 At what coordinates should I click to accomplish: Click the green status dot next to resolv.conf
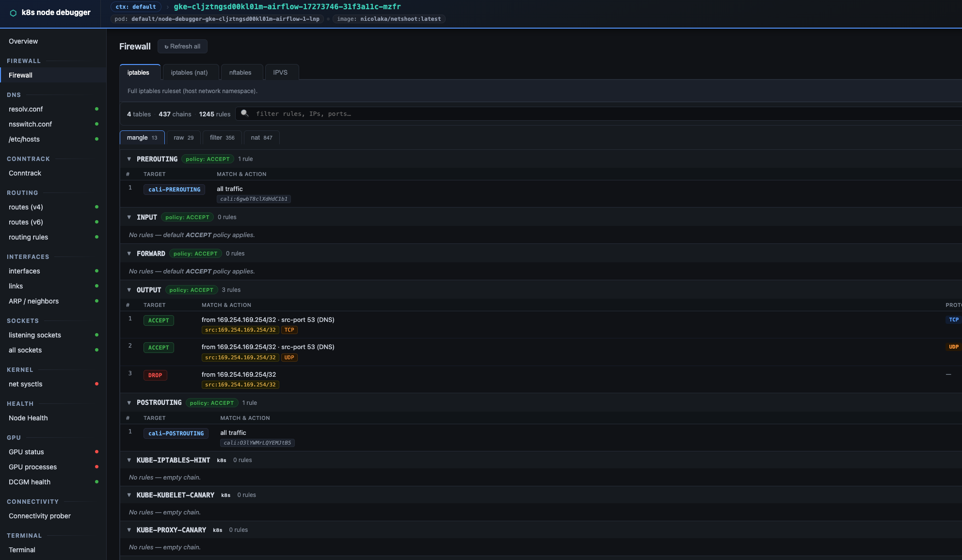pos(96,109)
